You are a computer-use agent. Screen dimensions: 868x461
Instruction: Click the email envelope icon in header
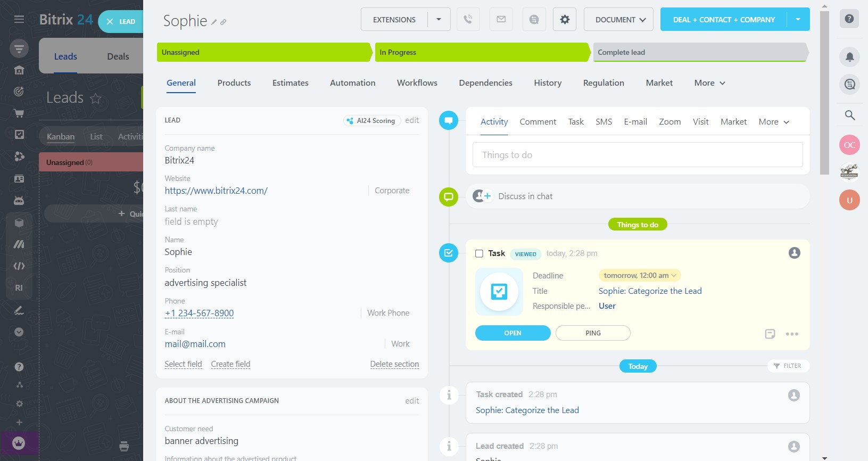coord(501,20)
